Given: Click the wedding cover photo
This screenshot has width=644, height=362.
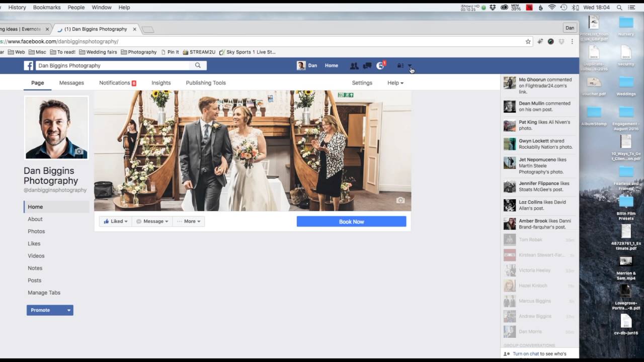Looking at the screenshot, I should tap(253, 151).
